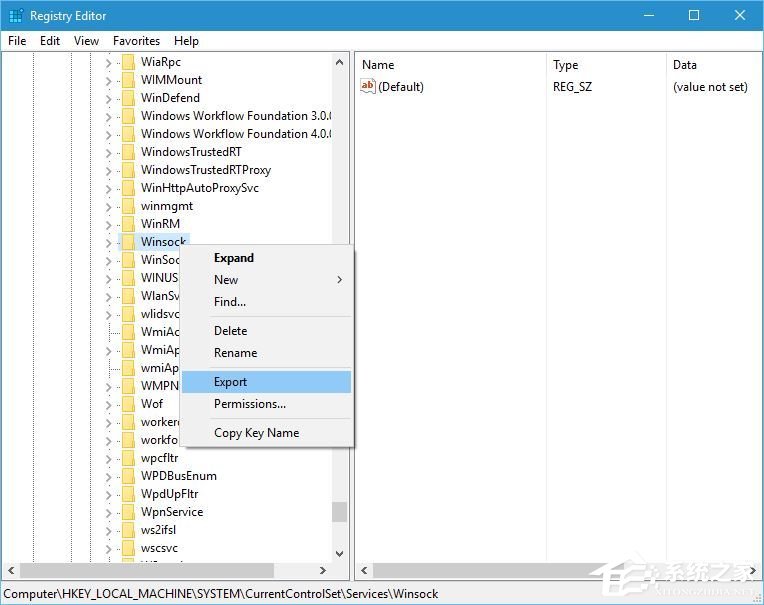Click the WIMMount folder icon
The image size is (764, 605).
click(127, 80)
